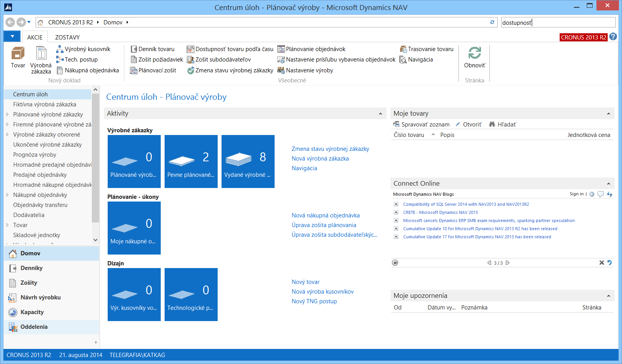
Task: Open the Plánované výrobné zákazky tile
Action: (x=134, y=161)
